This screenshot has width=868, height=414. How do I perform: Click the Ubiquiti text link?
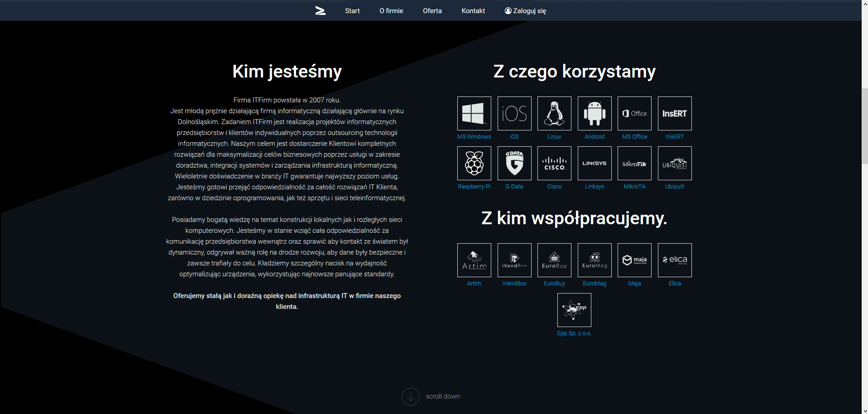click(x=675, y=186)
